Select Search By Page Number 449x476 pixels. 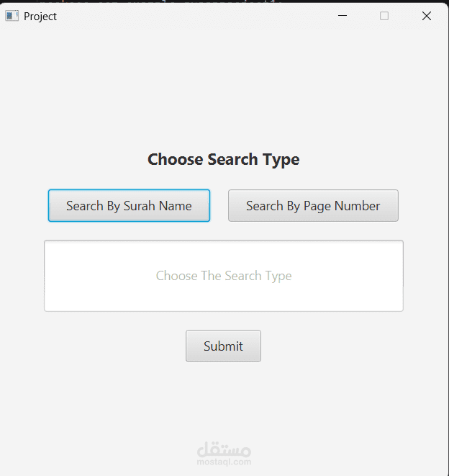pyautogui.click(x=313, y=206)
